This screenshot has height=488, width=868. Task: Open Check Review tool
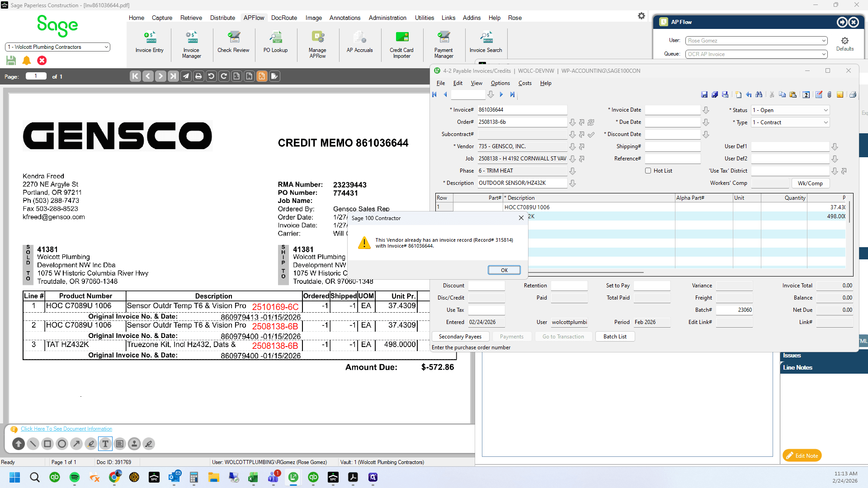pos(233,42)
